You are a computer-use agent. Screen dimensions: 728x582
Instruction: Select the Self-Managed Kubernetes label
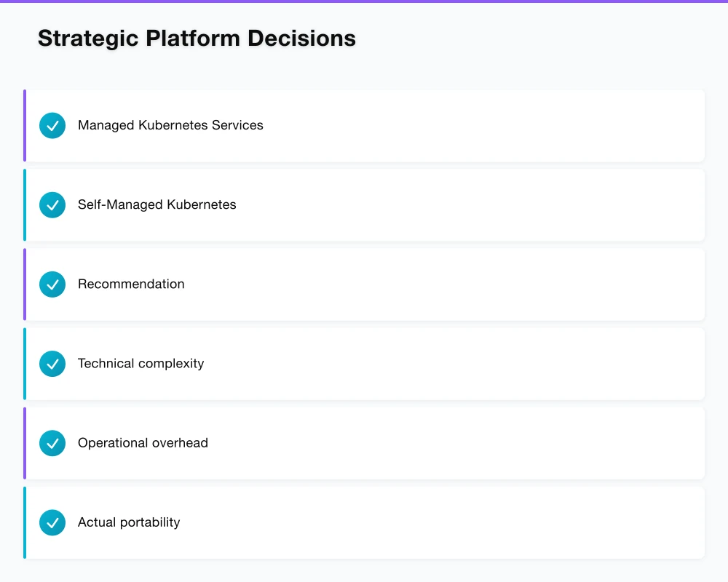157,204
